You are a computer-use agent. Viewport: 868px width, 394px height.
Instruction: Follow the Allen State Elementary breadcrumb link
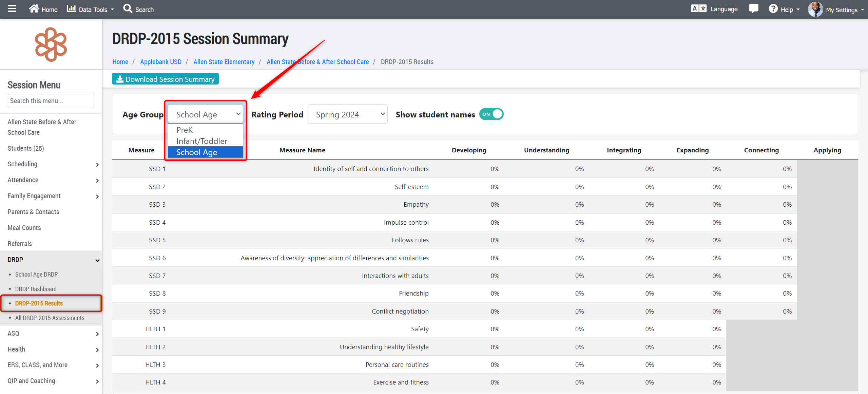click(x=224, y=62)
